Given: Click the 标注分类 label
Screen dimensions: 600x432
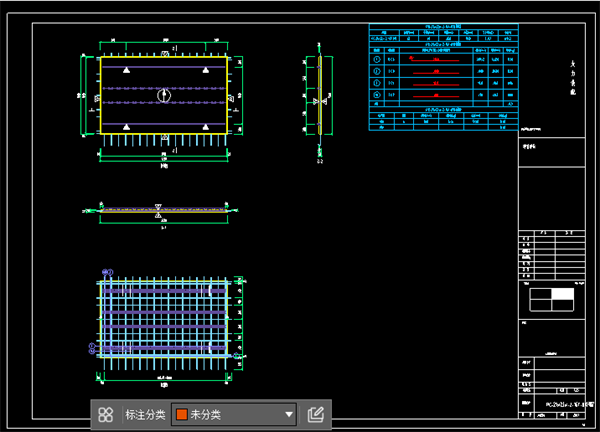Looking at the screenshot, I should click(x=145, y=415).
